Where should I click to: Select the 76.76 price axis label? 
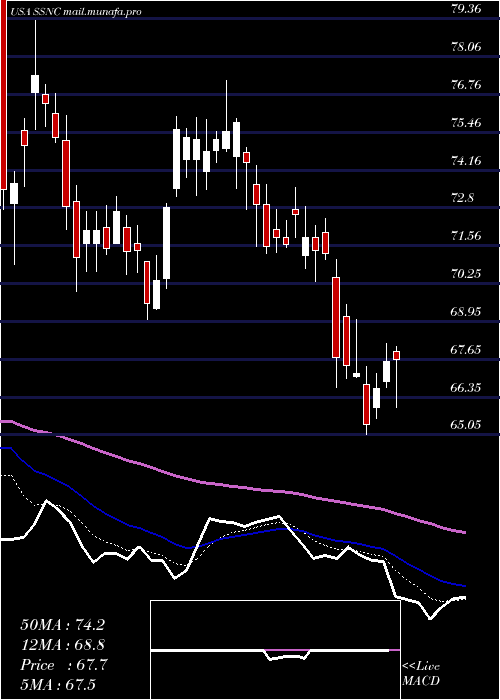[x=466, y=84]
